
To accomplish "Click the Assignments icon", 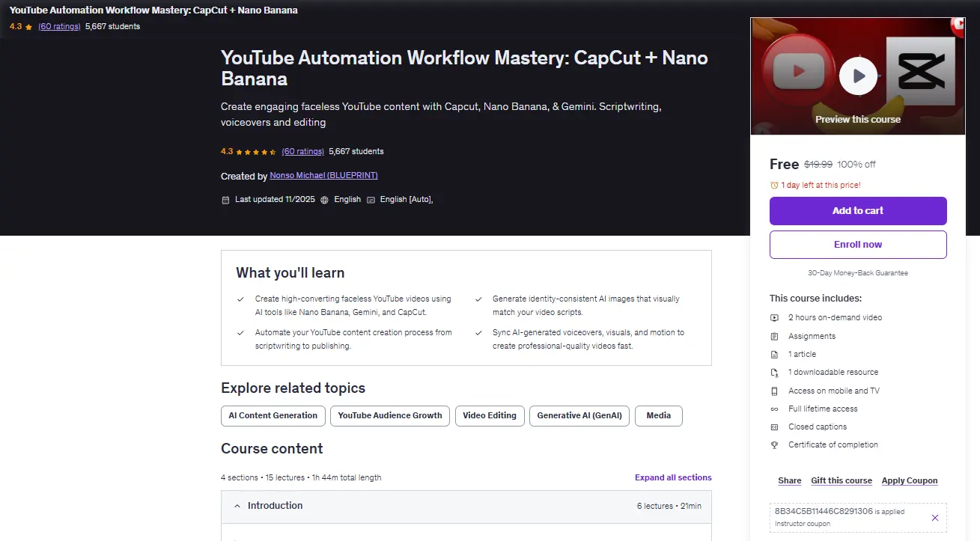I will [x=774, y=337].
